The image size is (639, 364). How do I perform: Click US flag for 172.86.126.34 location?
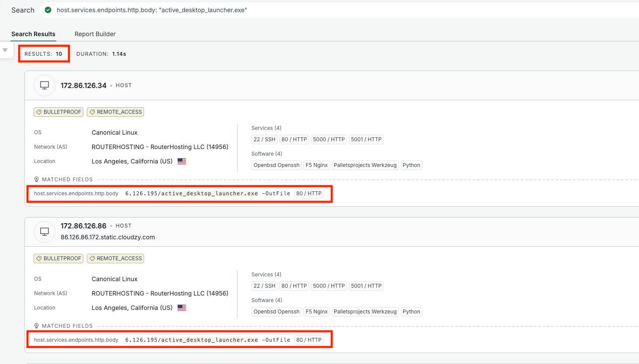click(182, 161)
